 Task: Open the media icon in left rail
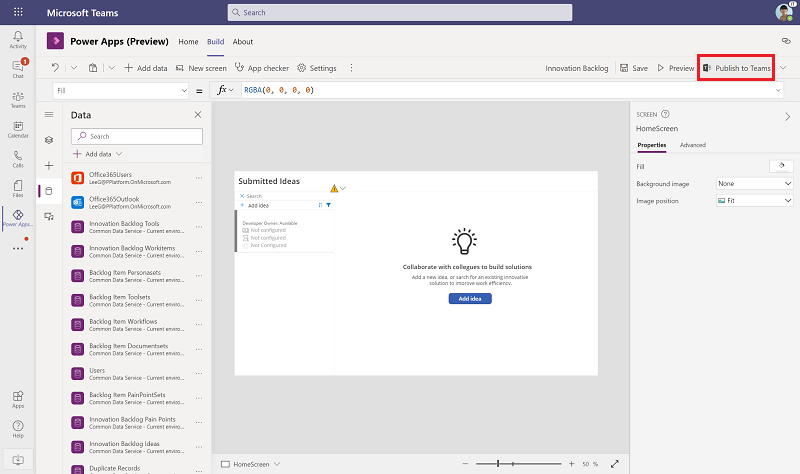49,216
